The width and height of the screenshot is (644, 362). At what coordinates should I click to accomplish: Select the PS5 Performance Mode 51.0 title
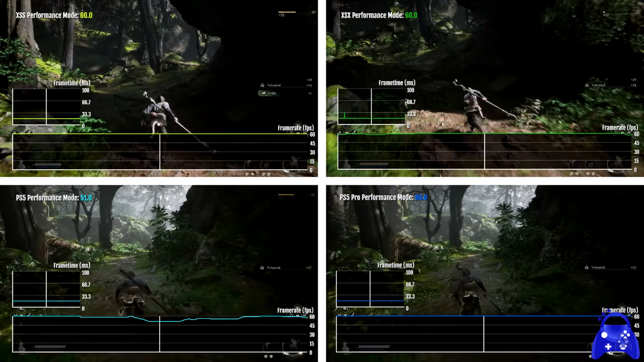click(54, 197)
